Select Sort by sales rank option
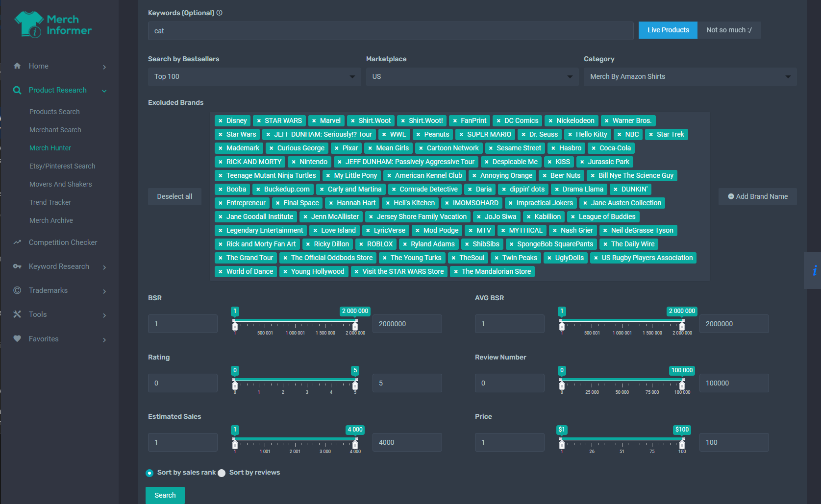The image size is (821, 504). tap(149, 473)
